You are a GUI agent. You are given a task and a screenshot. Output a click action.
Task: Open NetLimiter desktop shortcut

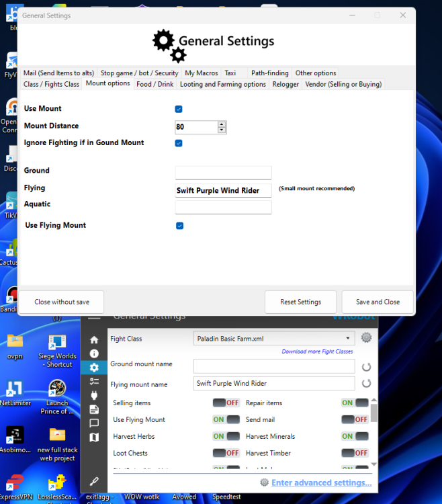click(x=15, y=393)
